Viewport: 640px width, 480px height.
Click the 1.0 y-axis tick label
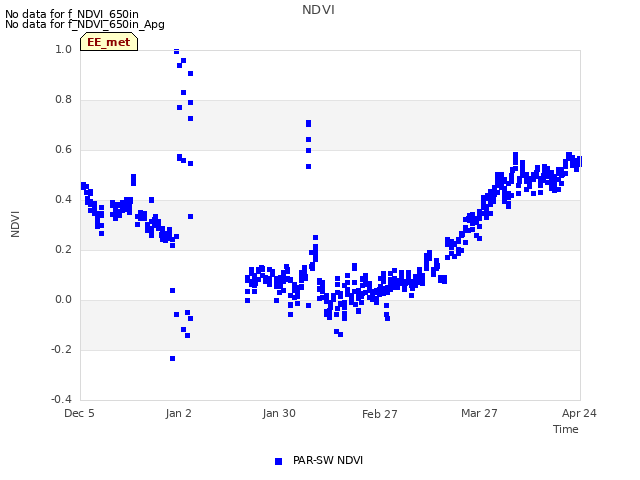tap(63, 49)
